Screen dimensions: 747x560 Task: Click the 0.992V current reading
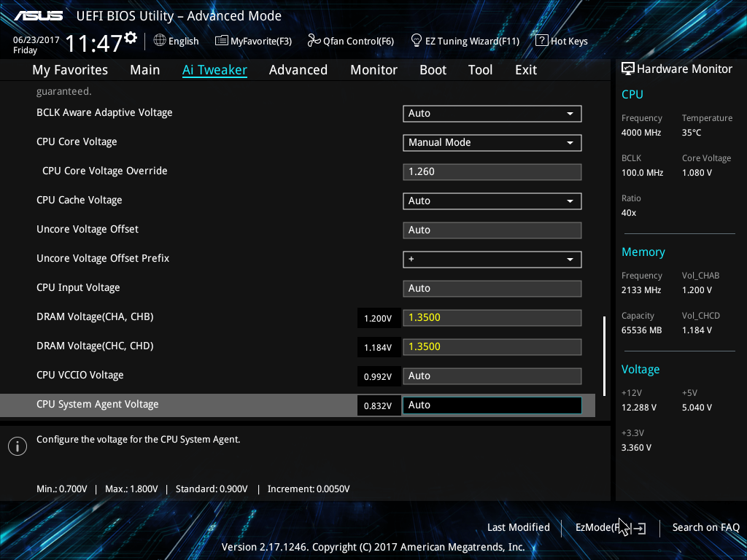point(379,377)
